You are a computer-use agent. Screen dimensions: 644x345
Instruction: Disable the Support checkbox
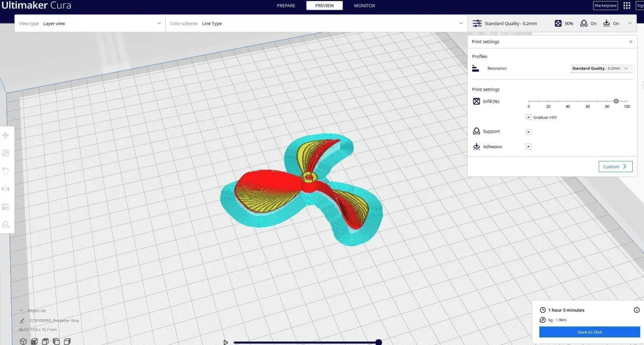529,131
